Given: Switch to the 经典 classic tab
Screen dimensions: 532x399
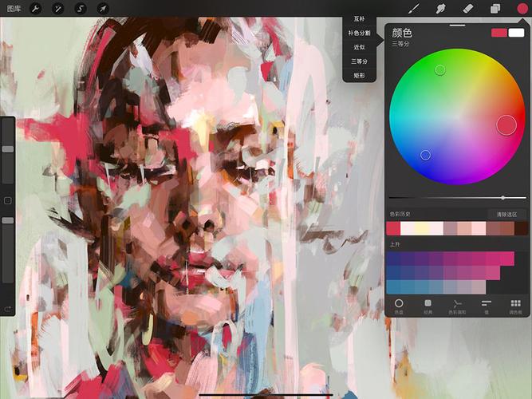Looking at the screenshot, I should point(428,306).
